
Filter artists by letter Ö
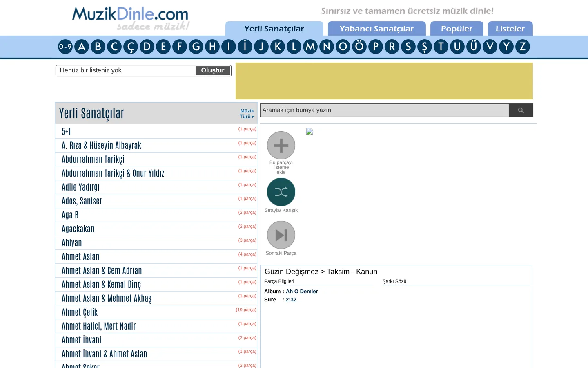coord(359,47)
